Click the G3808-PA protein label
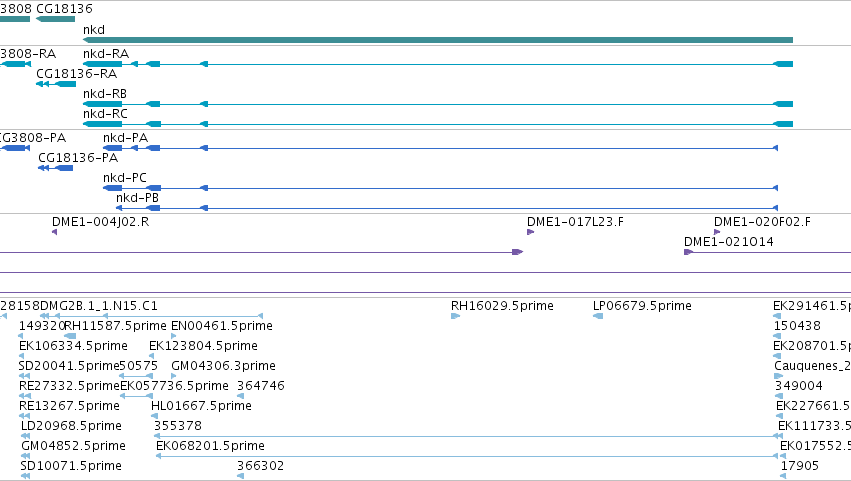The width and height of the screenshot is (851, 481). coord(33,138)
